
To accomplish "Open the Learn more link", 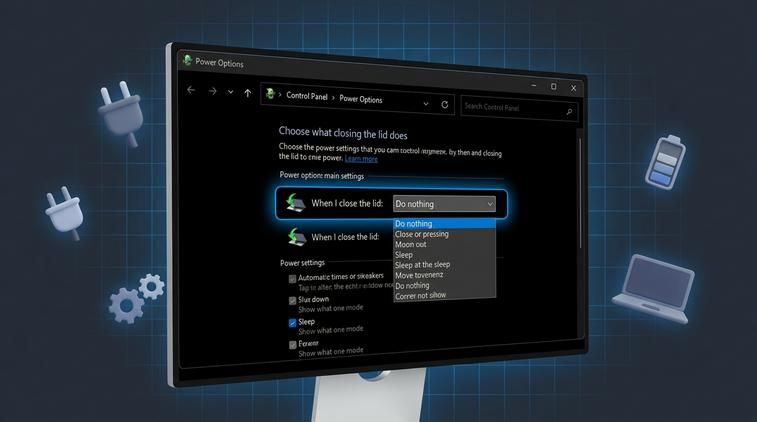I will (x=361, y=159).
